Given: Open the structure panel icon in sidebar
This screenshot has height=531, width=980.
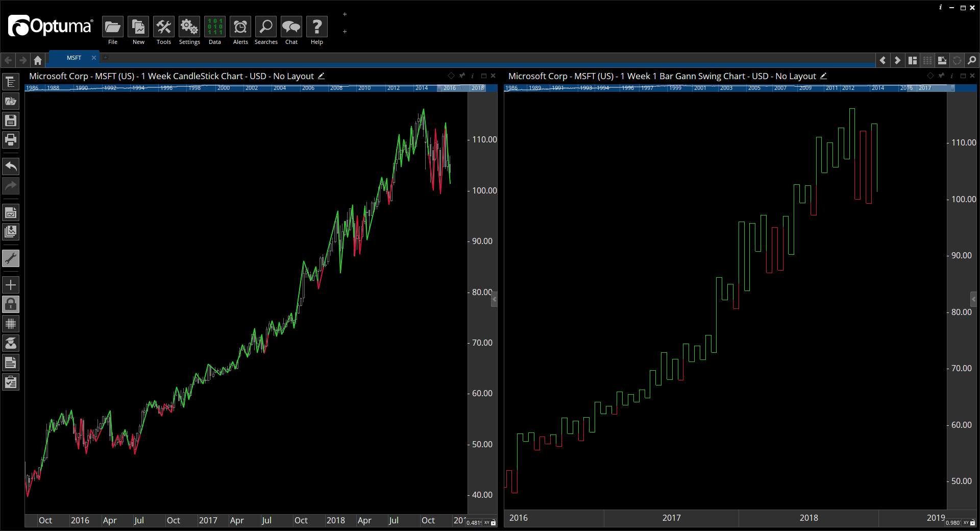Looking at the screenshot, I should coord(11,82).
